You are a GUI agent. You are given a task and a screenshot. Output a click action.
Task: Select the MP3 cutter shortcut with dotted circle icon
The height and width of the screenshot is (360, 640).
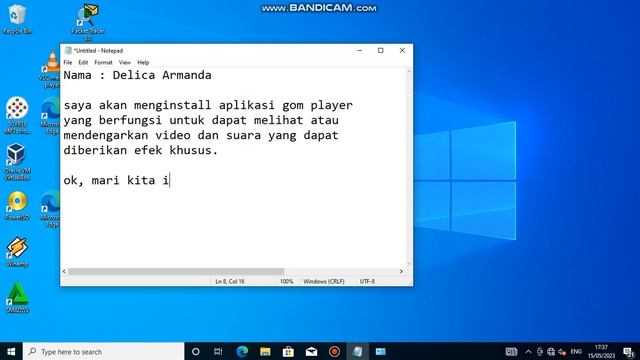pyautogui.click(x=17, y=115)
